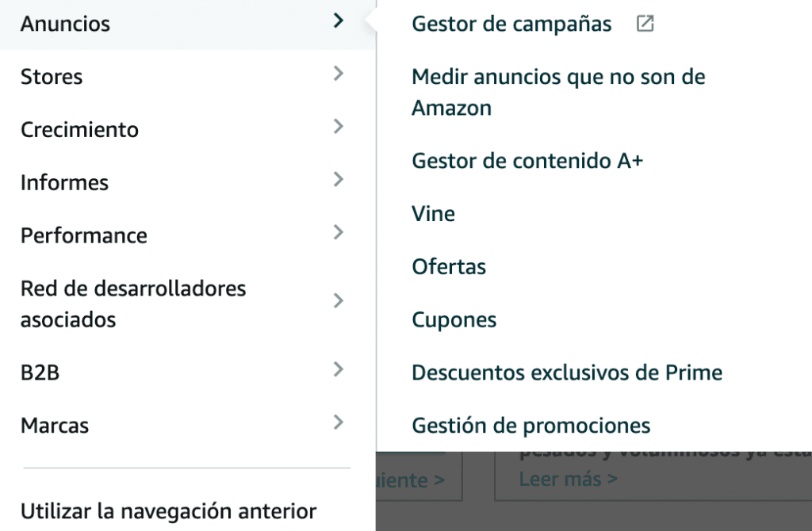Go to Vine
This screenshot has width=812, height=531.
click(433, 214)
